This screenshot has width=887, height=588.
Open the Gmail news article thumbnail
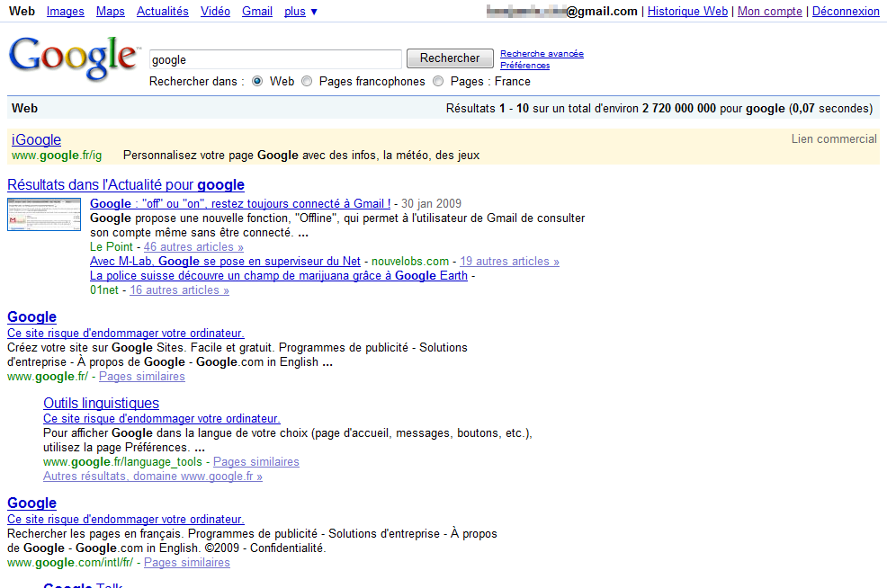click(37, 214)
